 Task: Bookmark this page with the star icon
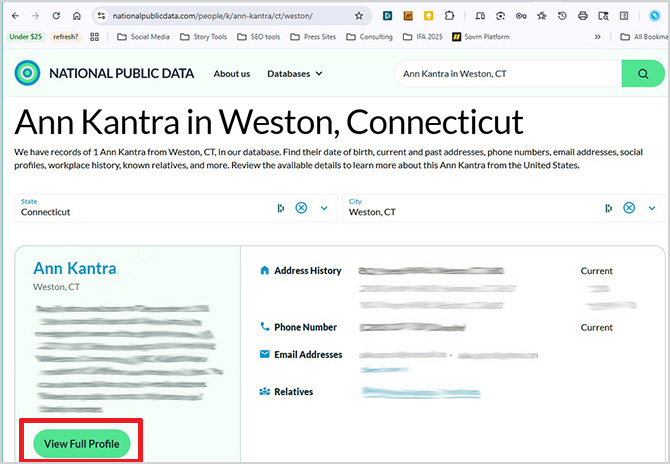coord(359,16)
